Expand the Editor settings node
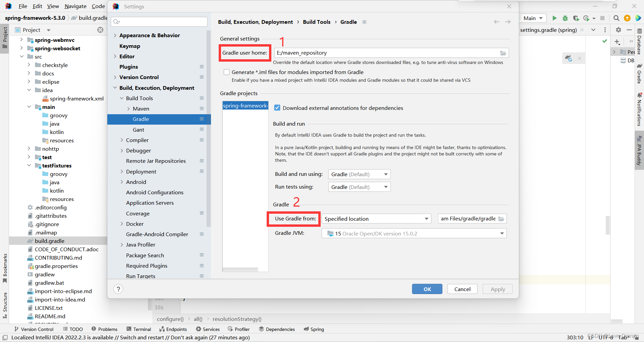Image resolution: width=644 pixels, height=342 pixels. [x=115, y=56]
